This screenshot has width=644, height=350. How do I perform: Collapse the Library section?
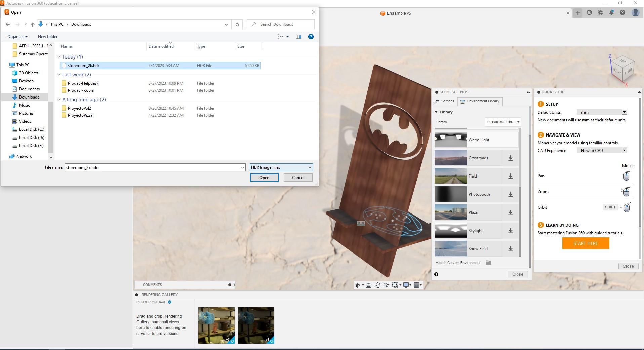[x=436, y=112]
